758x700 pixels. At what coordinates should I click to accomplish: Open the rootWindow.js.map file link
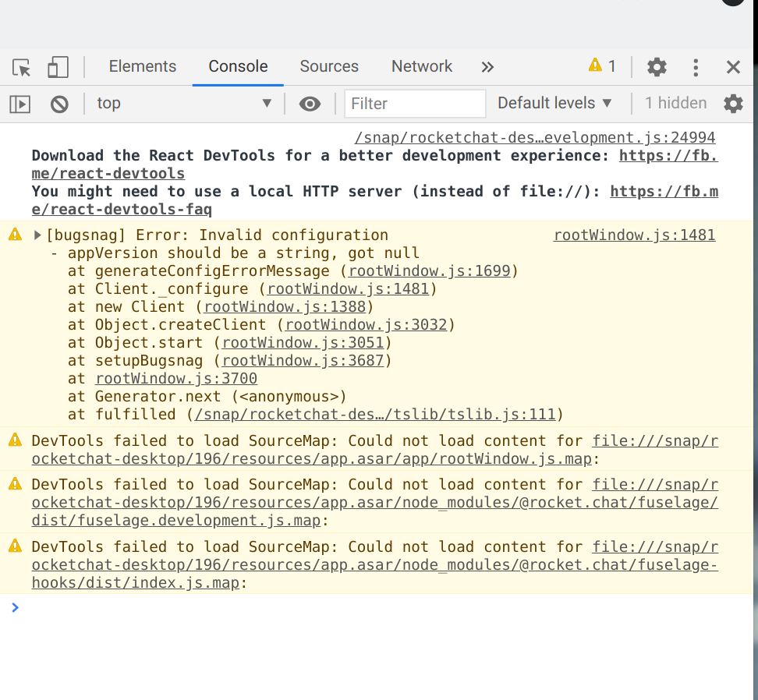point(311,458)
